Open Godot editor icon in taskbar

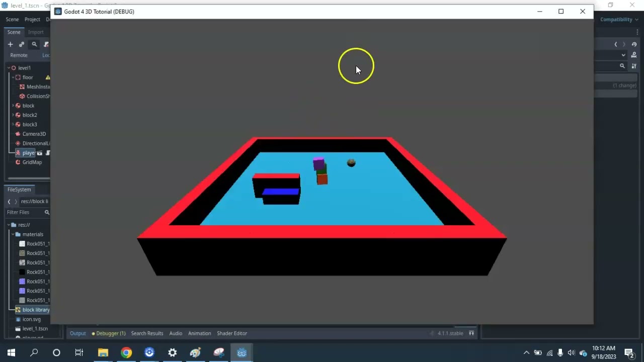tap(242, 352)
